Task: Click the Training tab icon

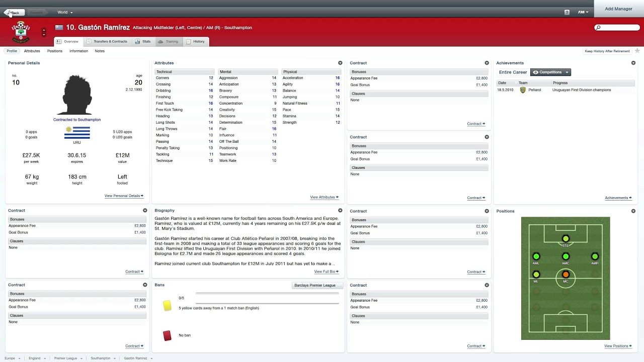Action: [160, 42]
